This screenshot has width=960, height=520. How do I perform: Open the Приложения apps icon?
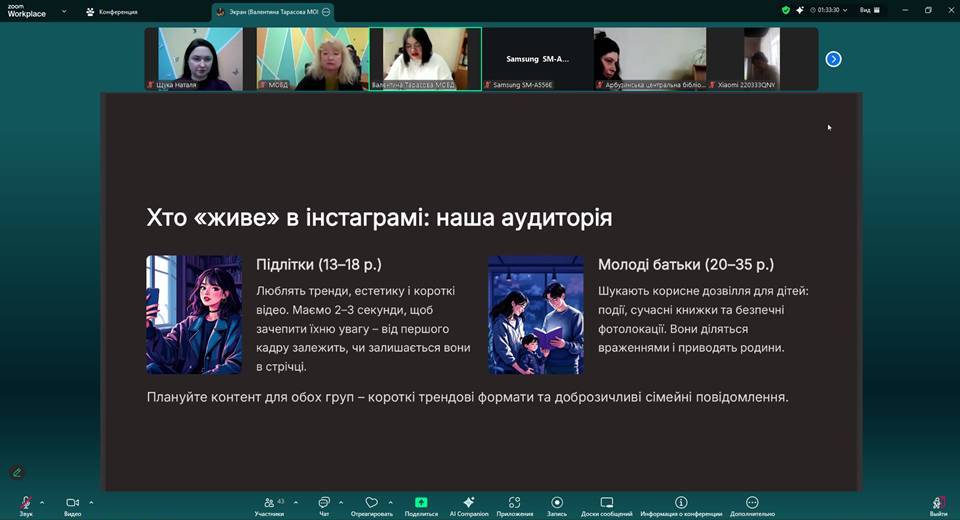coord(514,503)
